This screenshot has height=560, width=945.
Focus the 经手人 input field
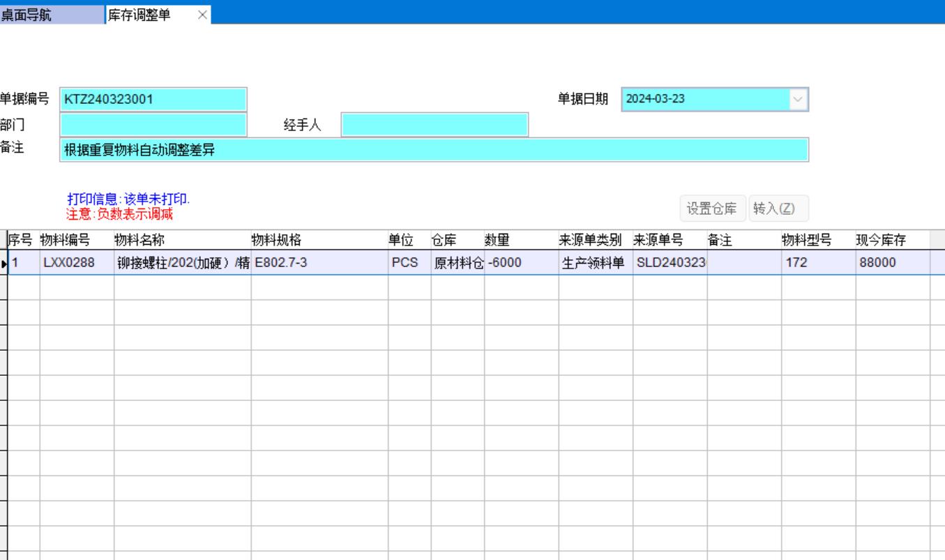tap(434, 124)
